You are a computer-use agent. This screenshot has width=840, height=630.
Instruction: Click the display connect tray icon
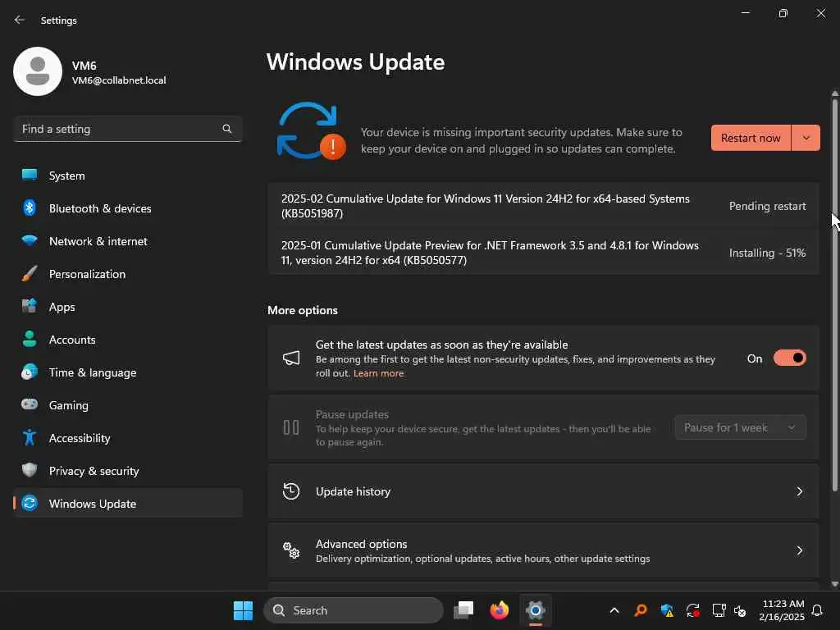[x=719, y=610]
